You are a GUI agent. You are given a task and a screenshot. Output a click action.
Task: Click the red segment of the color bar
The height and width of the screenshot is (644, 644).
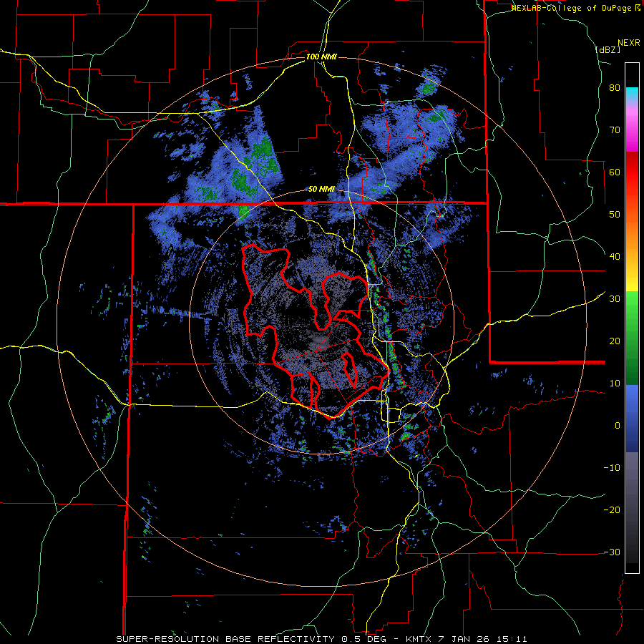[632, 172]
